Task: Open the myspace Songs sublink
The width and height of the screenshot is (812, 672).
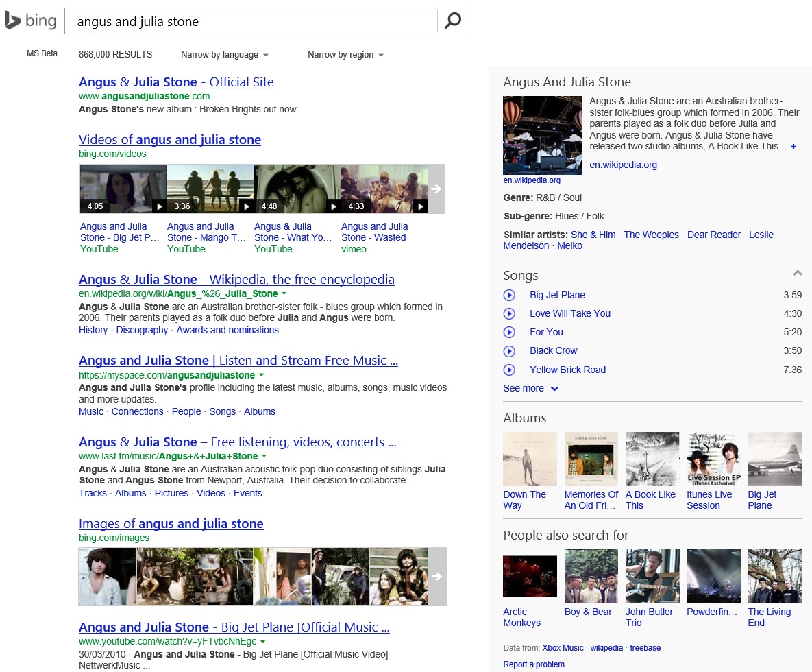Action: click(x=222, y=411)
